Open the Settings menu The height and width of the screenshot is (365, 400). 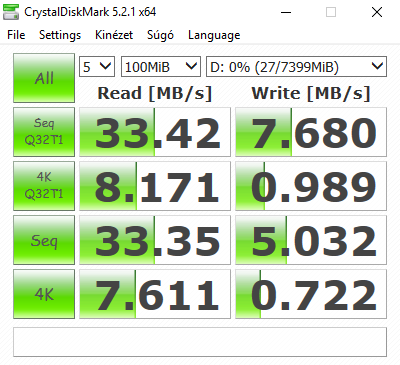click(x=60, y=35)
